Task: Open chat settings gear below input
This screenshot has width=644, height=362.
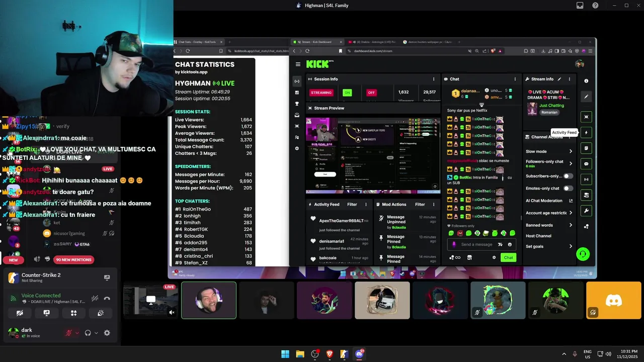Action: coord(494,257)
